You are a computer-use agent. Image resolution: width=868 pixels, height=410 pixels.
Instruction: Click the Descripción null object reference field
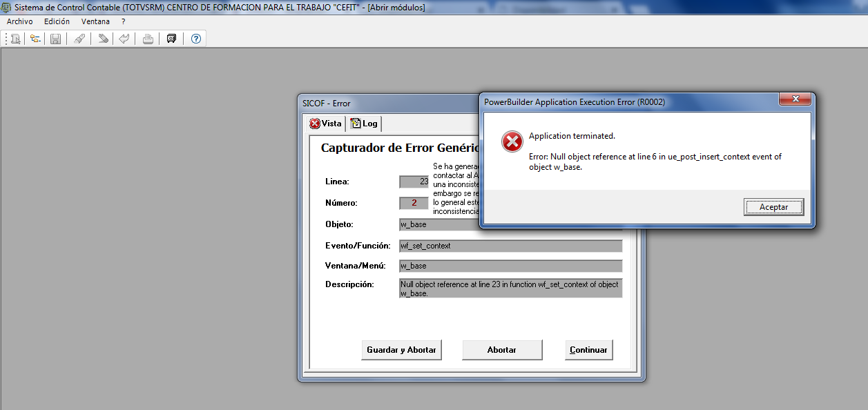[510, 289]
